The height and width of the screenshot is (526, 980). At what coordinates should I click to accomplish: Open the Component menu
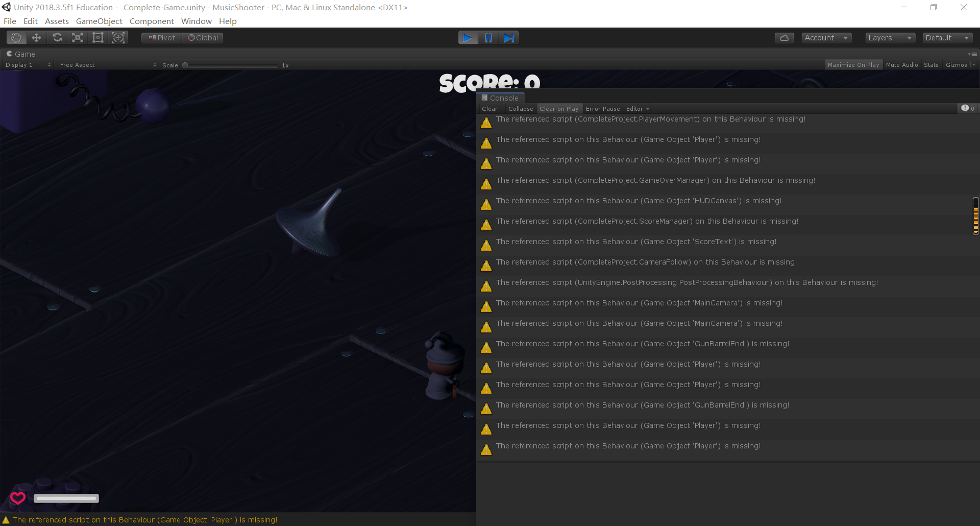tap(152, 21)
